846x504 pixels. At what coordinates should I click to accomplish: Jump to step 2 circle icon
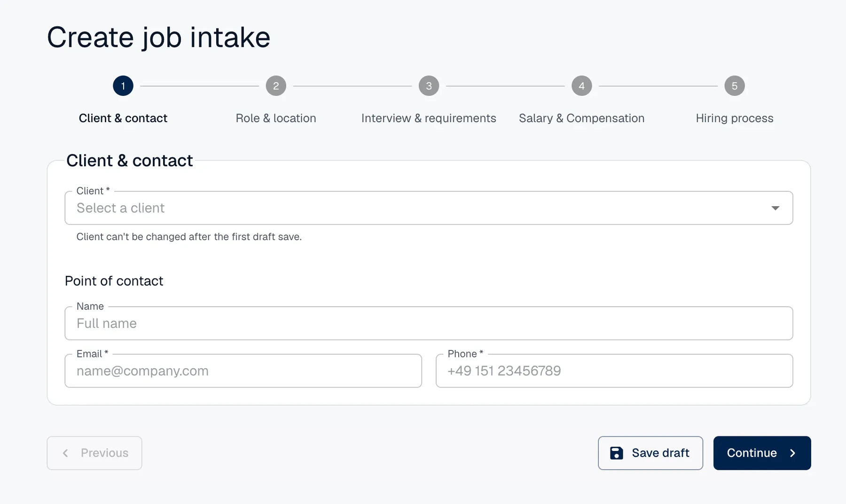[276, 86]
